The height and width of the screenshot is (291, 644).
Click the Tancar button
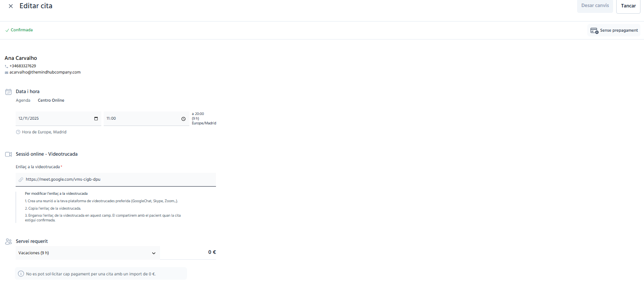628,6
